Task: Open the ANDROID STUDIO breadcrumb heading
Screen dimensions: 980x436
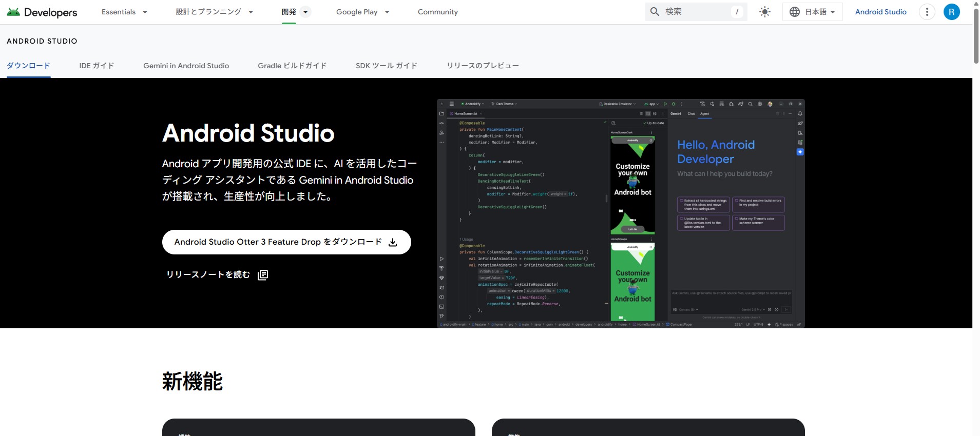Action: tap(42, 41)
